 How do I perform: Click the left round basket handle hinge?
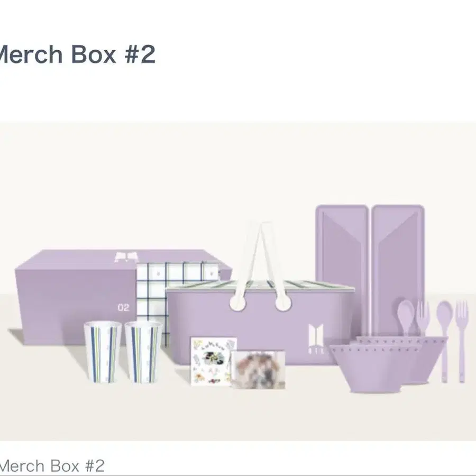(237, 303)
